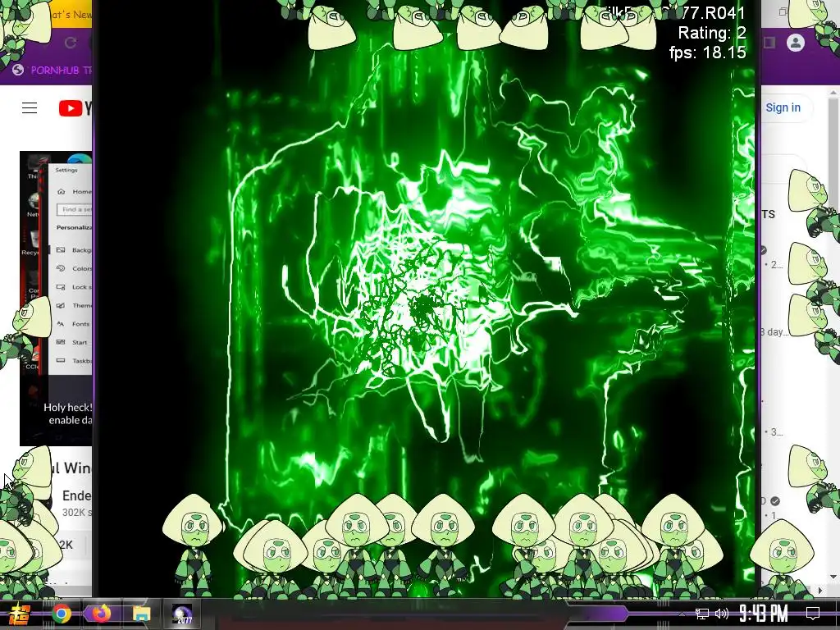Click the "at's New" browser tab
840x630 pixels.
coord(71,15)
